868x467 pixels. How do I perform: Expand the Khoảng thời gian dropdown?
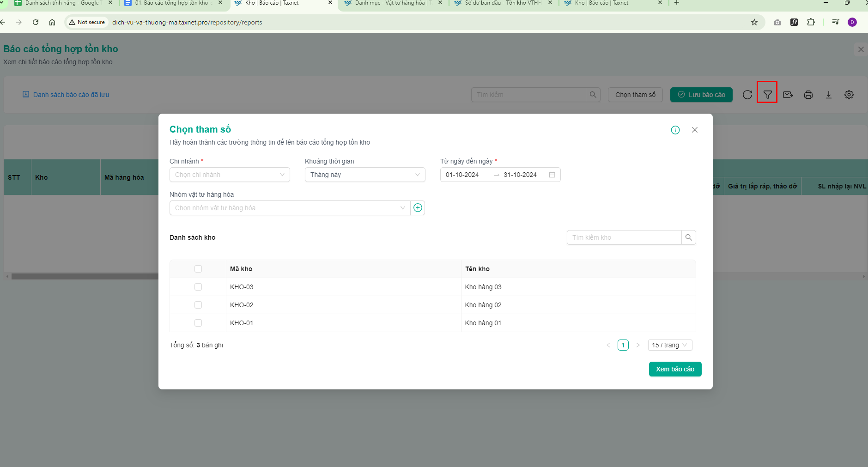[365, 175]
